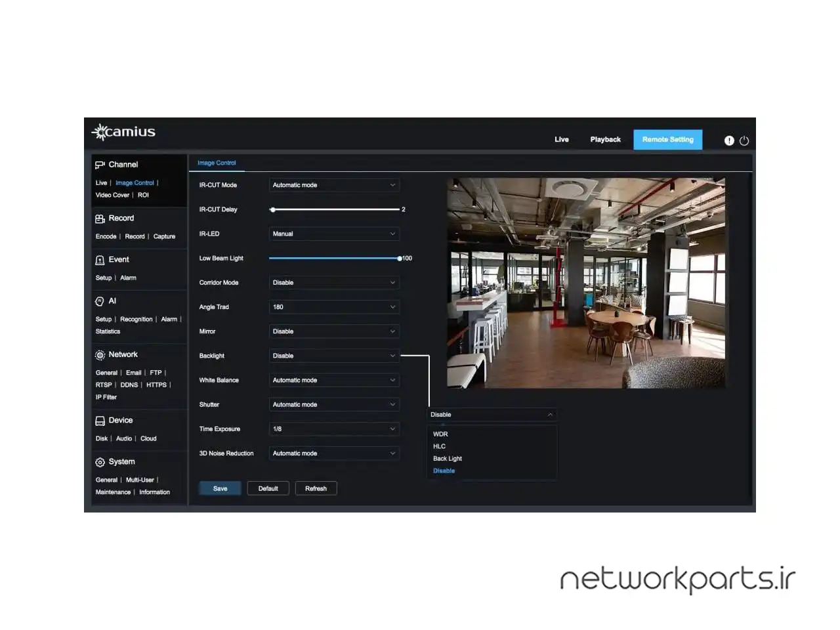Open IP Filter under Network
The image size is (840, 630).
tap(106, 398)
